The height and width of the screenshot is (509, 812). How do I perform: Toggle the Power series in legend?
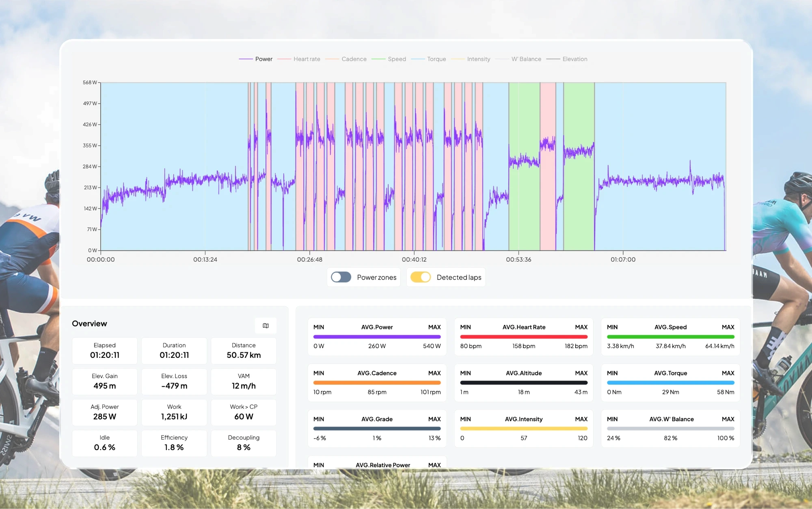click(x=263, y=59)
